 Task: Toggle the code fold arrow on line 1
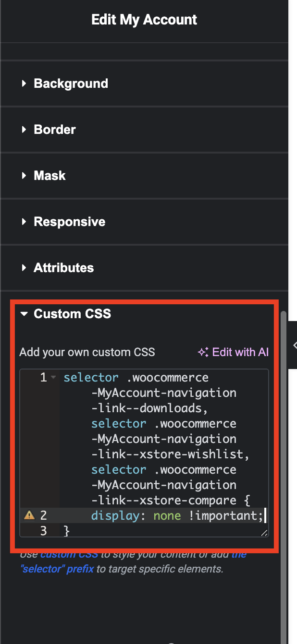53,378
